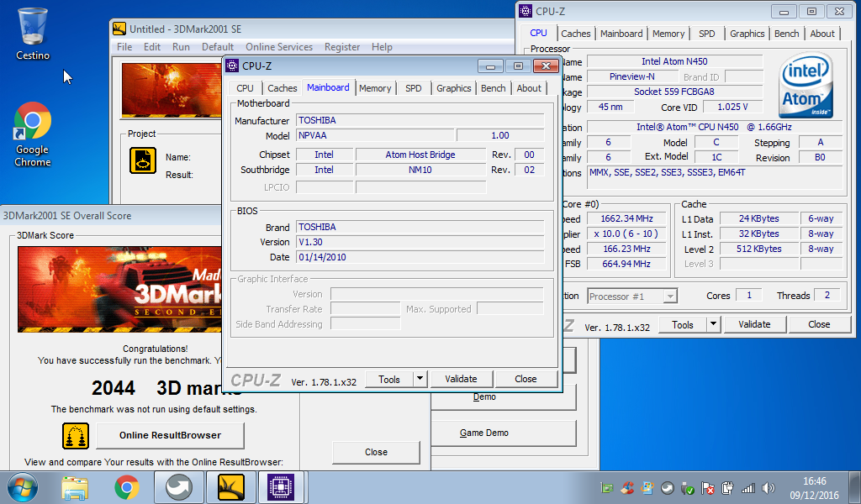Click the BIOS date 01/14/2010 field

pos(420,257)
